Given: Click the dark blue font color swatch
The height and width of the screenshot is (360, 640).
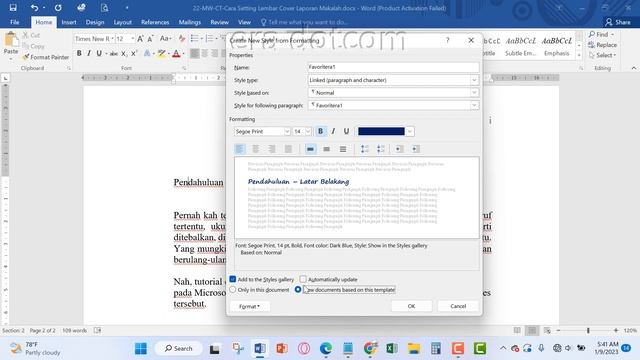Looking at the screenshot, I should [381, 131].
